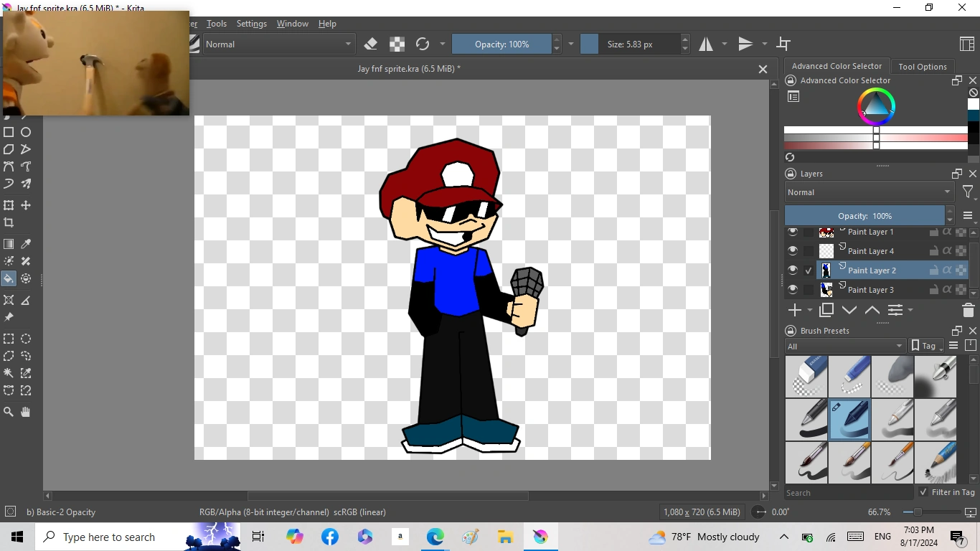The width and height of the screenshot is (980, 551).
Task: Select the Contiguous Fill tool
Action: click(x=9, y=278)
